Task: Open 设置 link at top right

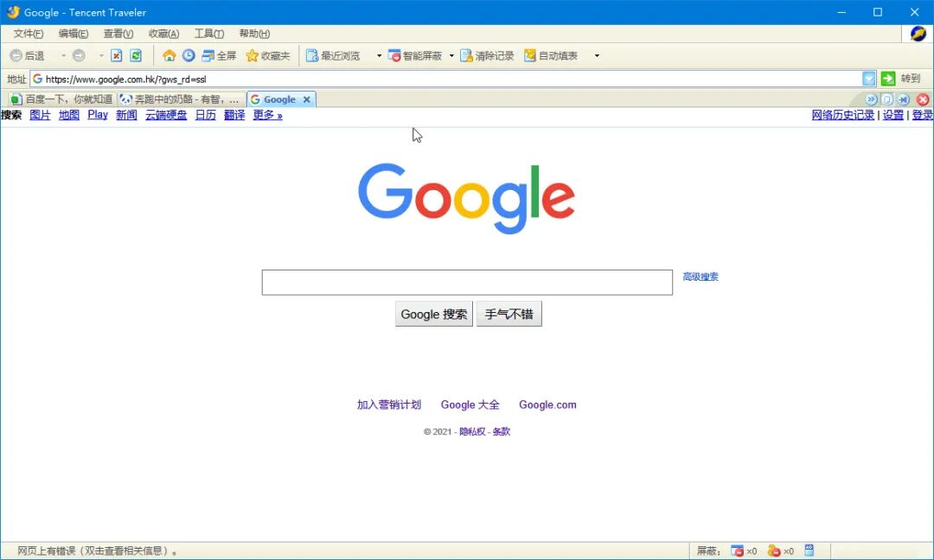Action: point(892,115)
